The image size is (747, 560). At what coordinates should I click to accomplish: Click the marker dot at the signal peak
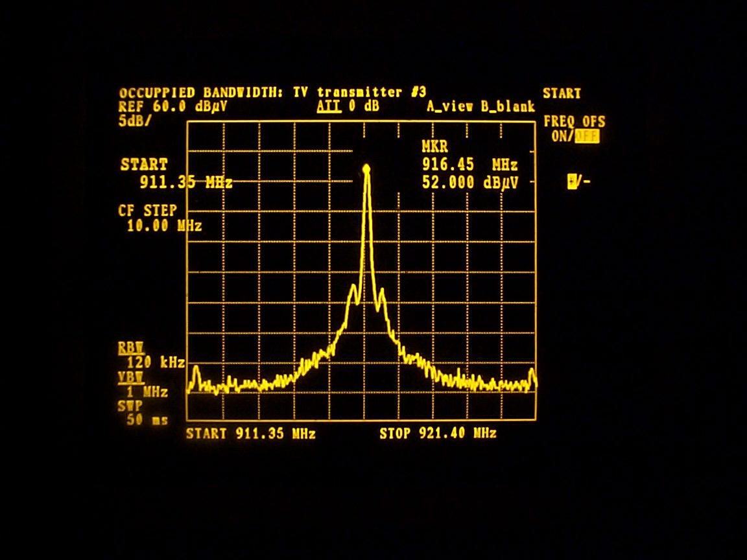[x=366, y=169]
